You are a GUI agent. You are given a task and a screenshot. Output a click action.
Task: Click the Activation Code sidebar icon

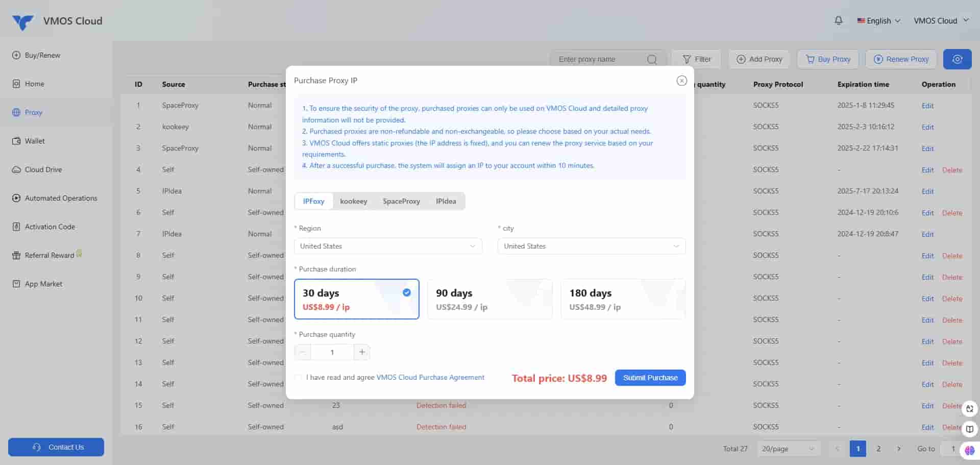pos(16,227)
